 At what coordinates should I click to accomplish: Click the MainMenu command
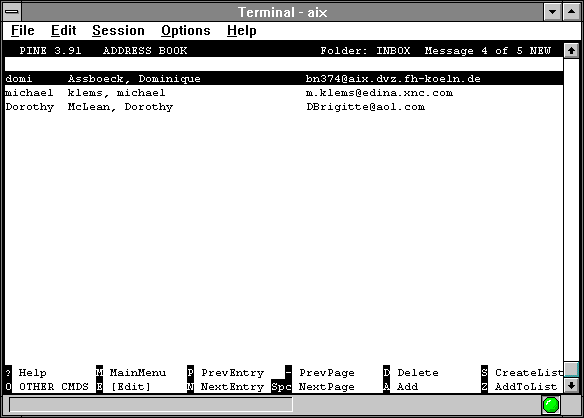pyautogui.click(x=138, y=373)
